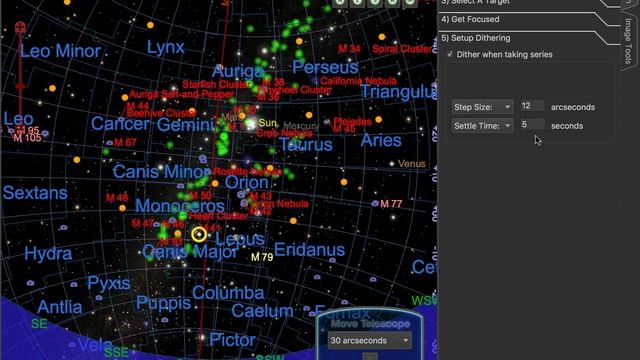Select the Heart Cluster label

tap(219, 216)
